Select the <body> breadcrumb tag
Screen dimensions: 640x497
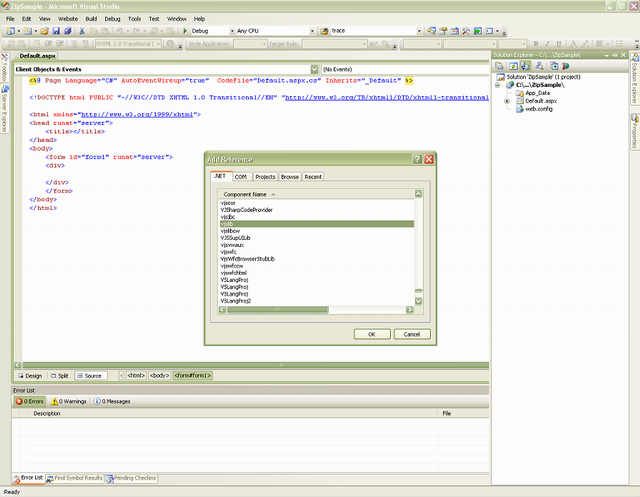click(x=159, y=375)
